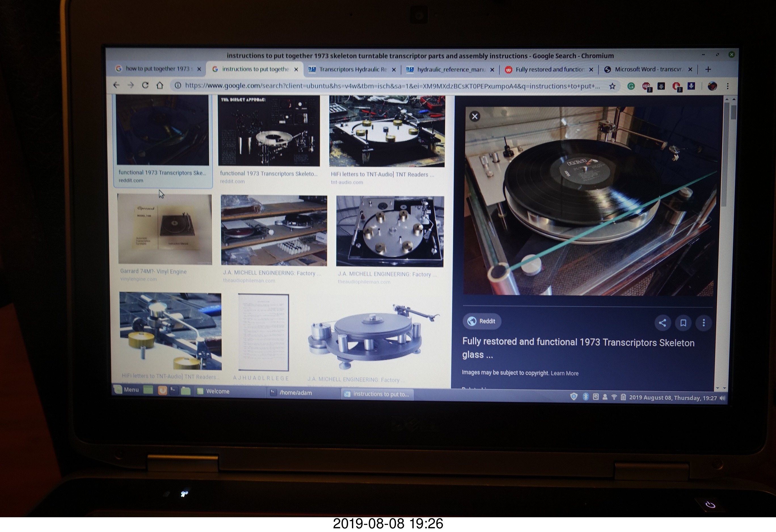This screenshot has height=532, width=776.
Task: Open the Garrard 74M Vinyl Engine thumbnail
Action: [165, 229]
